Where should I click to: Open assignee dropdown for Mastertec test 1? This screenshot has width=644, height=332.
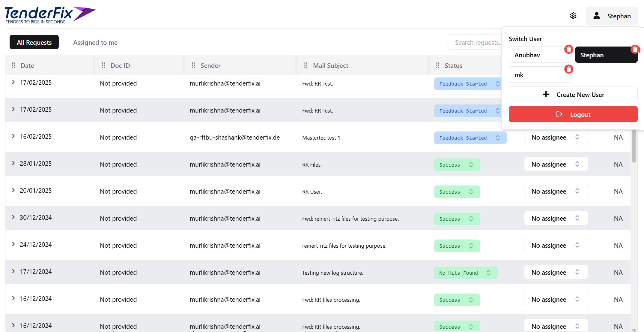[556, 137]
